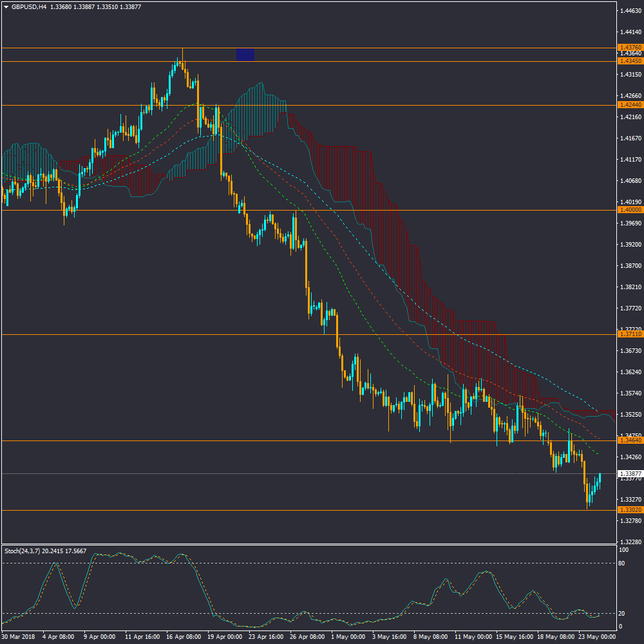644x644 pixels.
Task: Click the current price label 1.33877
Action: (x=629, y=474)
